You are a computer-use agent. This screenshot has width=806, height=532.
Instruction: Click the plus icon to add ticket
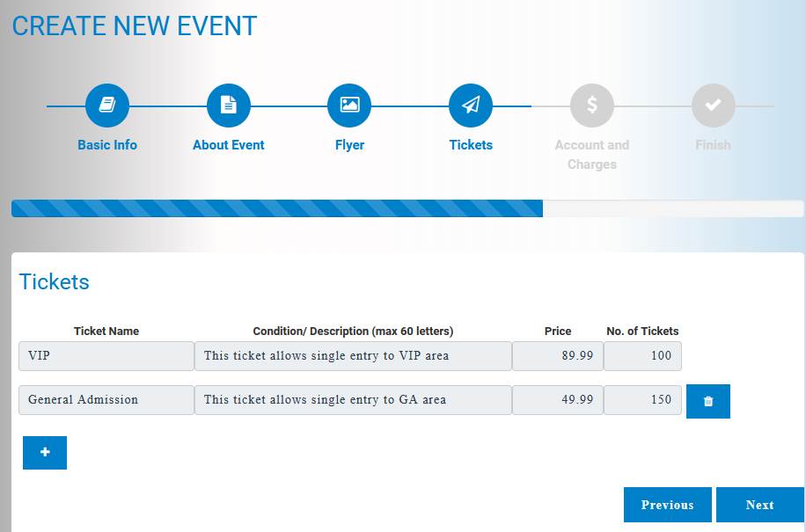click(x=44, y=452)
